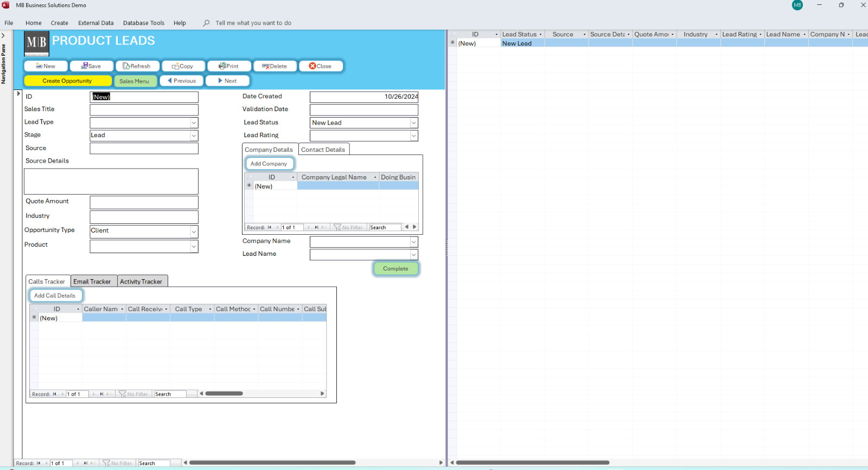Image resolution: width=868 pixels, height=470 pixels.
Task: Open the External Data ribbon tab
Action: pyautogui.click(x=95, y=23)
